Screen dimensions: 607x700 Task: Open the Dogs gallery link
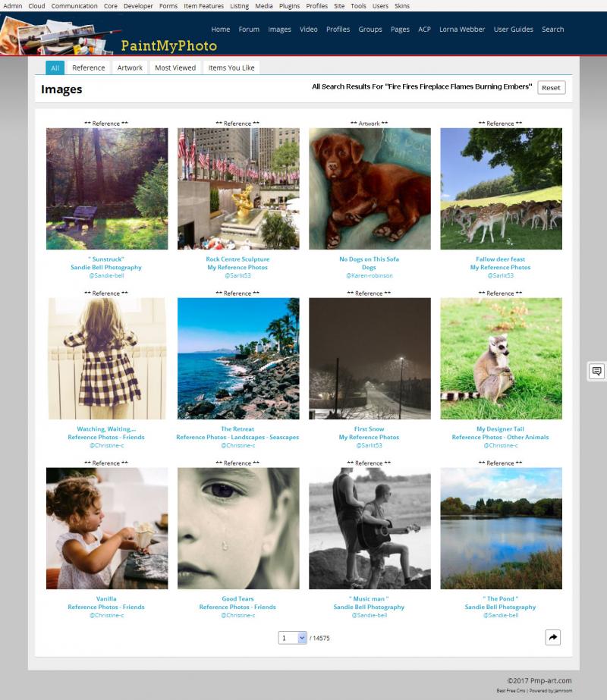coord(369,267)
